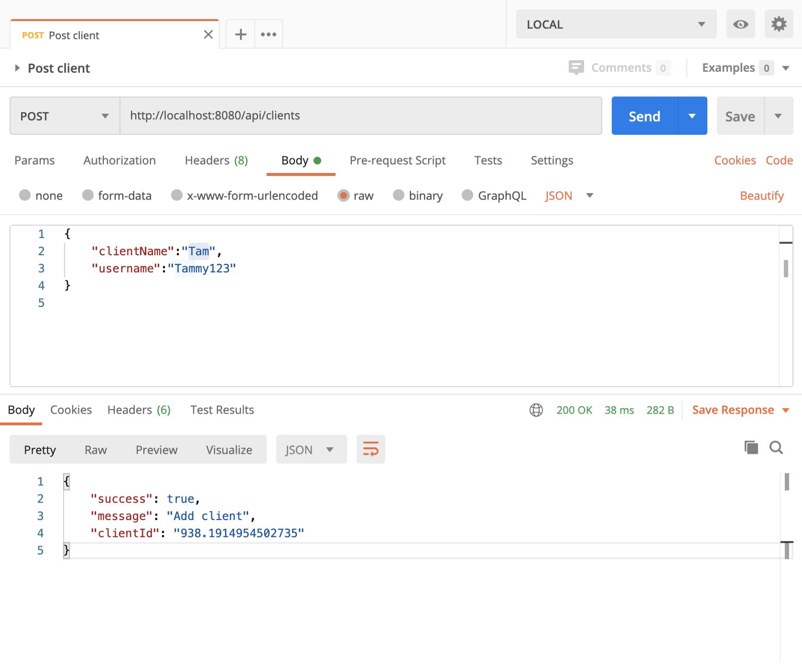Toggle line wrapping in the response viewer
This screenshot has width=802, height=672.
[x=370, y=449]
